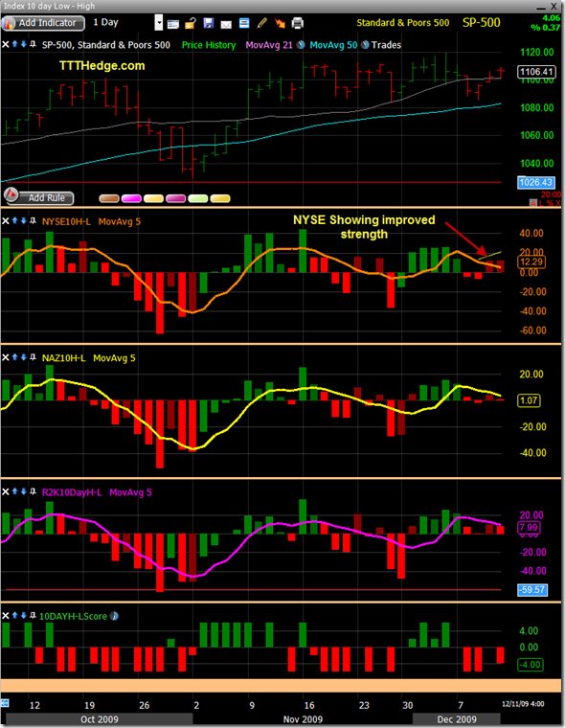
Task: Click the SP-500 symbol in the header
Action: [481, 22]
